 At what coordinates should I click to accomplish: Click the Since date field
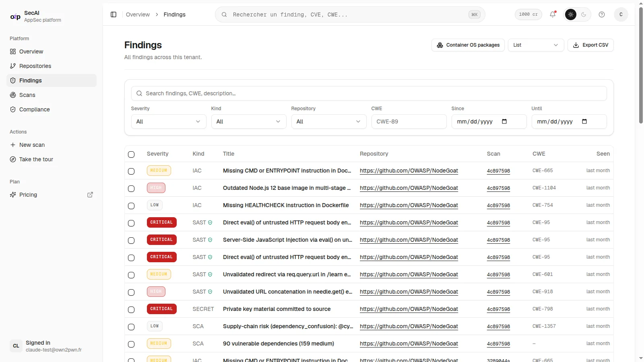(x=489, y=121)
